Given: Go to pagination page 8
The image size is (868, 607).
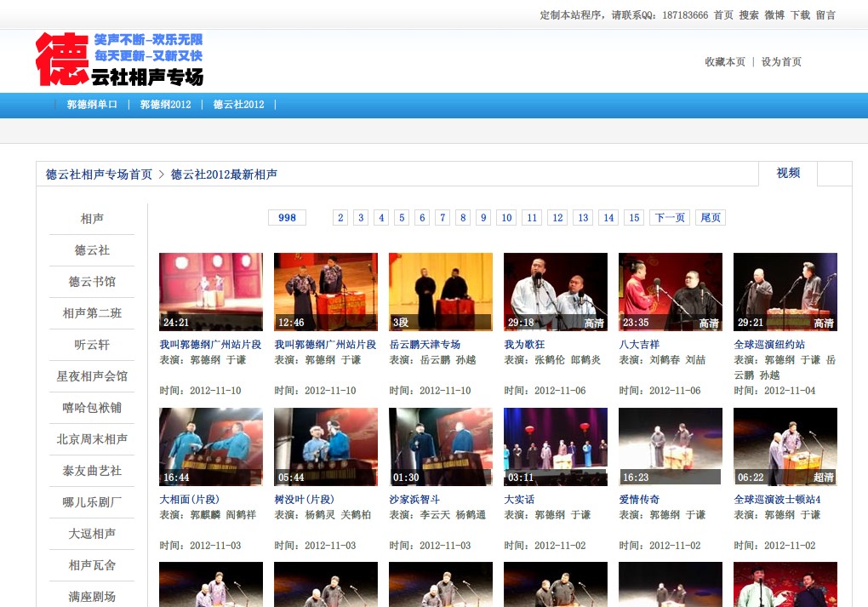Looking at the screenshot, I should coord(463,218).
